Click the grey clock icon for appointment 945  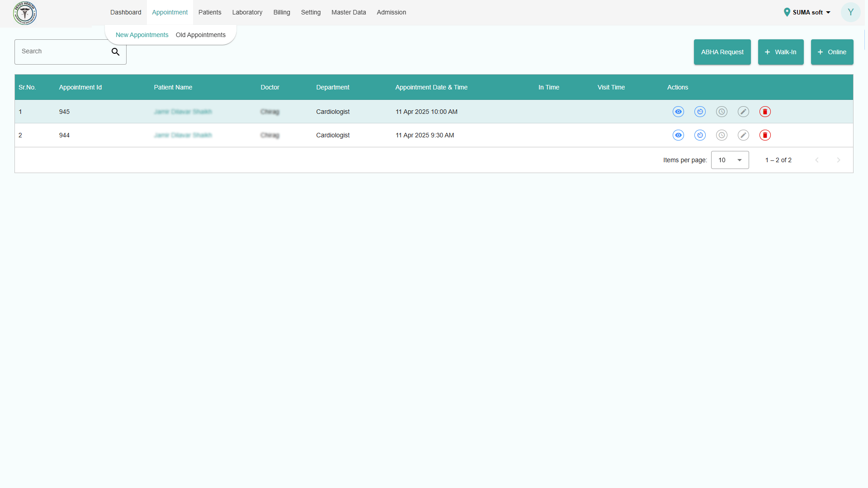pos(722,112)
